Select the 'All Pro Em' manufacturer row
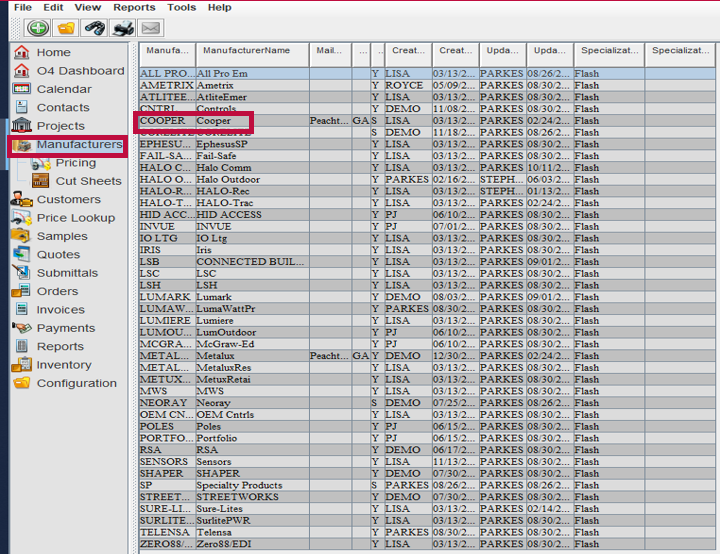 (427, 73)
